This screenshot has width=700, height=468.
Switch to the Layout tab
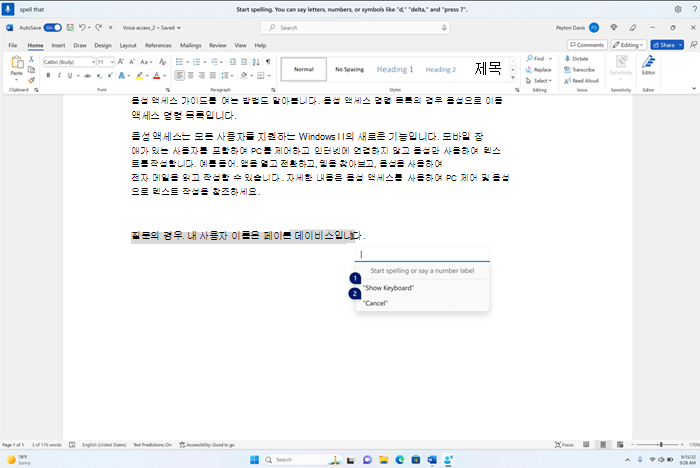pyautogui.click(x=128, y=46)
